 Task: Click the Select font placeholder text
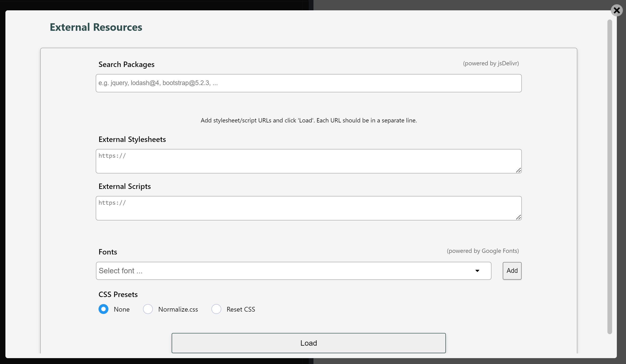[121, 271]
